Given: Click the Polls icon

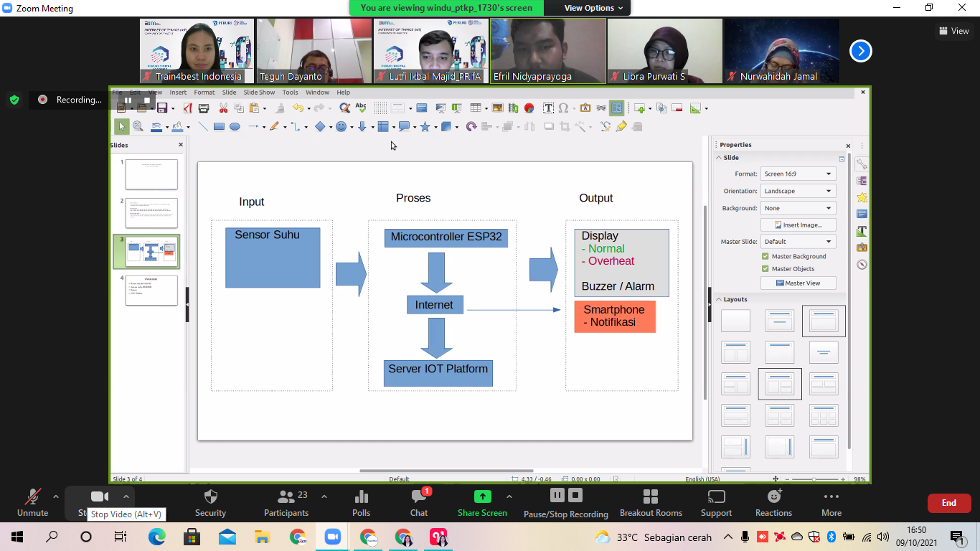Looking at the screenshot, I should pos(362,496).
